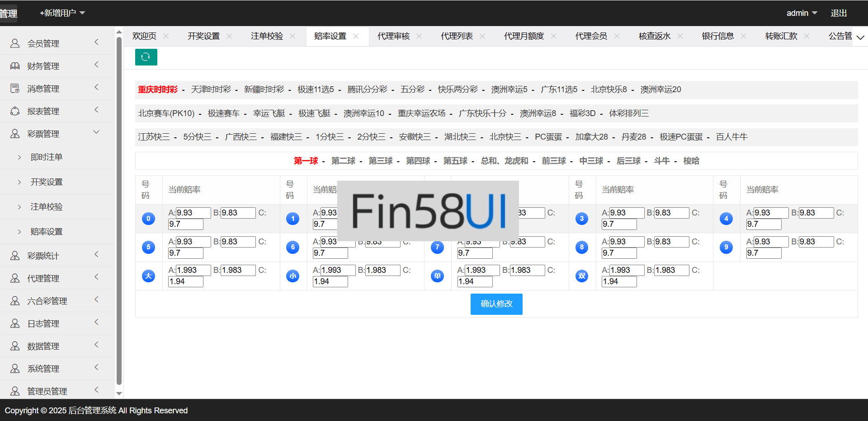Close the 赔率设置 tab with its X
This screenshot has width=868, height=421.
(356, 36)
